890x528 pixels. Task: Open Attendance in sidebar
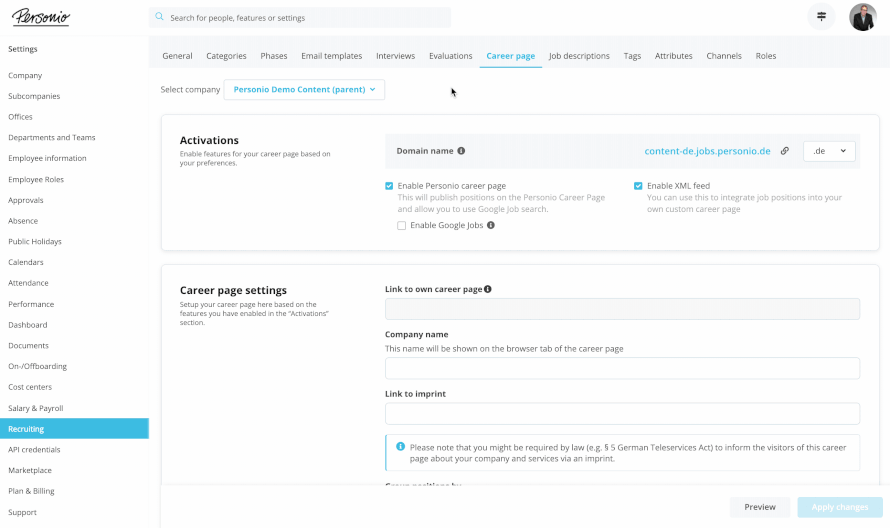pos(28,283)
